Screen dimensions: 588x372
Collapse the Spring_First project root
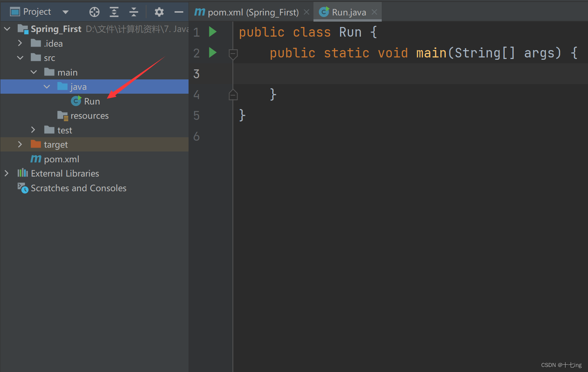(x=7, y=29)
